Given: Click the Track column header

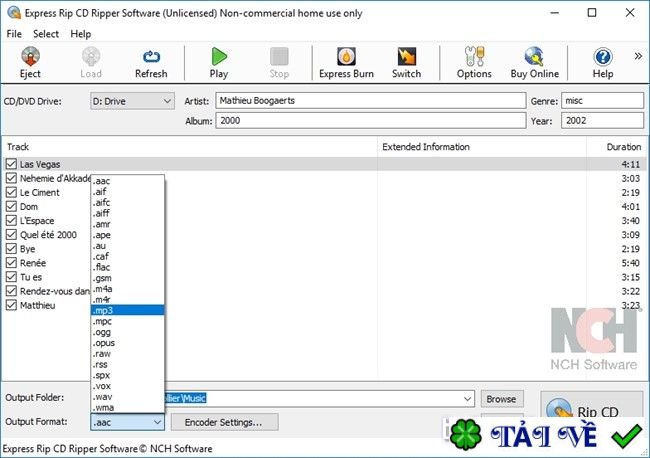Looking at the screenshot, I should (190, 147).
